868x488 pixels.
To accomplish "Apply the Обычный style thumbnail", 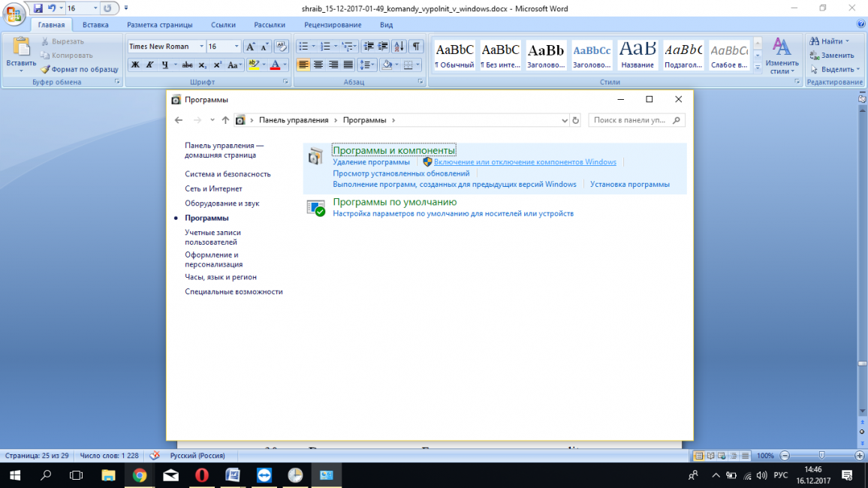I will coord(454,55).
